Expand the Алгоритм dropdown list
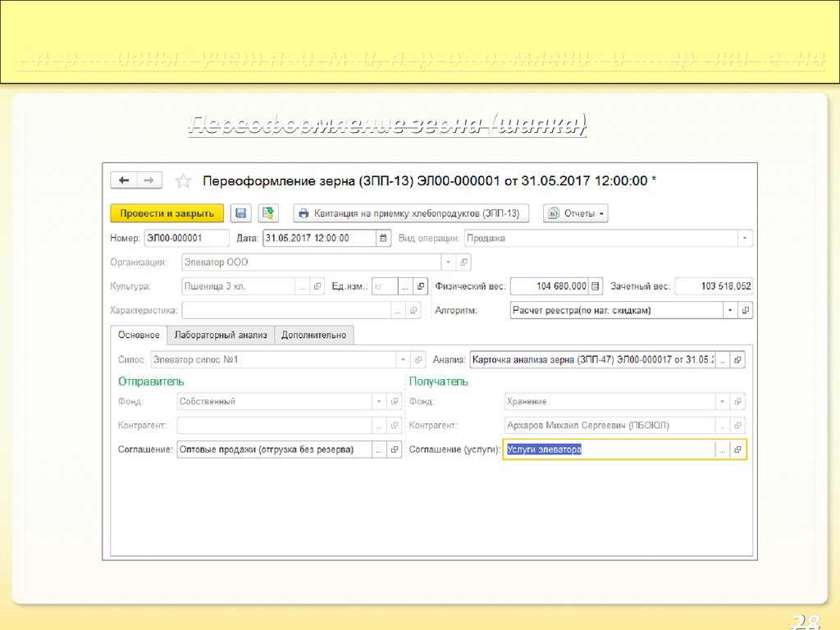 [729, 311]
